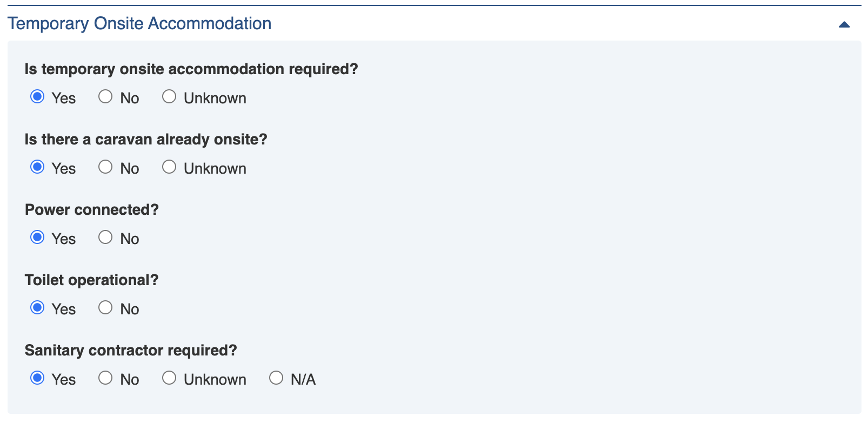This screenshot has width=868, height=422.
Task: Choose Unknown for caravan already onsite
Action: click(x=169, y=167)
